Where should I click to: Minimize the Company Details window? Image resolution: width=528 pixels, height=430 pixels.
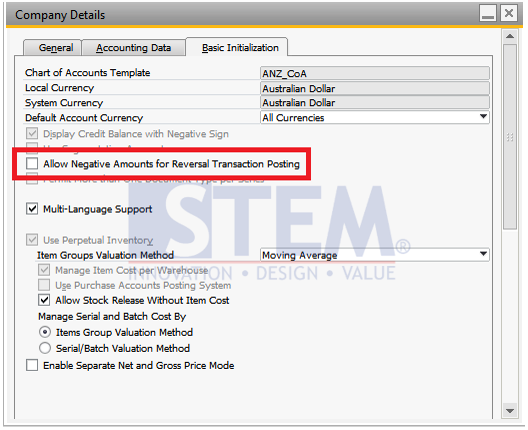(488, 14)
